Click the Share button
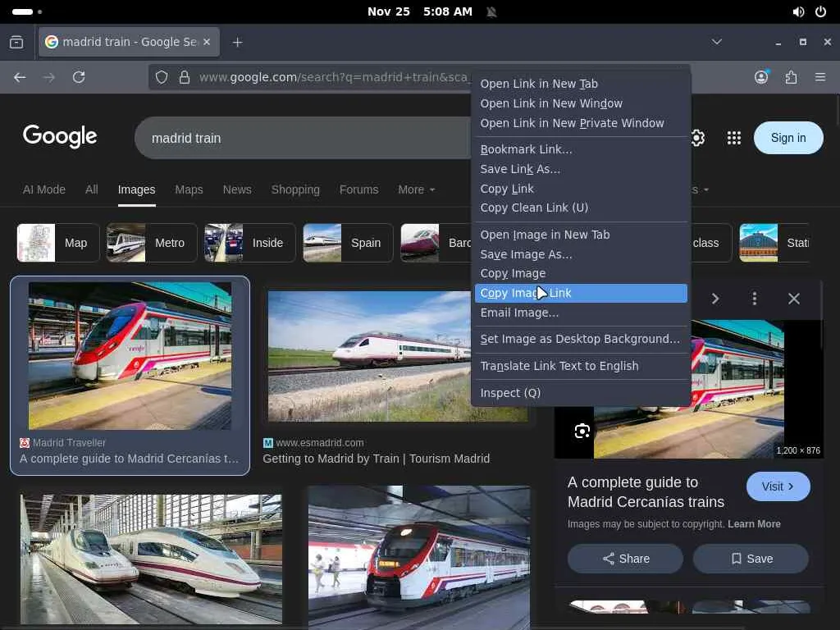840x630 pixels. point(625,559)
